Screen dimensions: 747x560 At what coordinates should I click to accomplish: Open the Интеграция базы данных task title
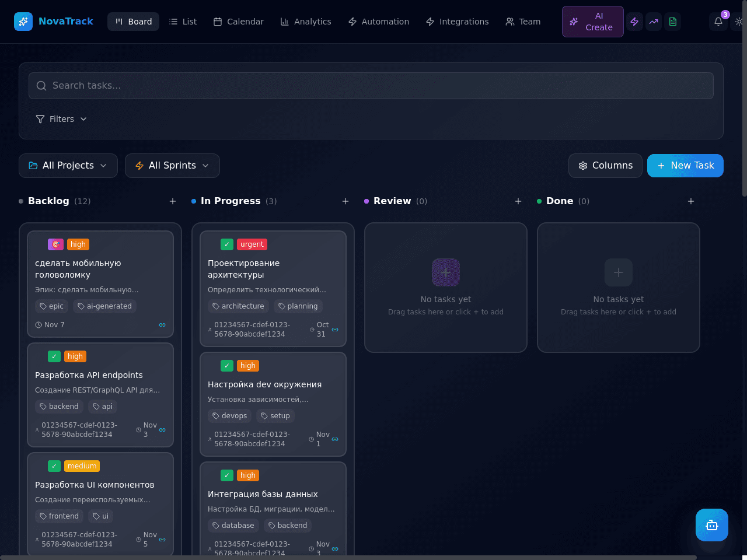[x=263, y=494]
